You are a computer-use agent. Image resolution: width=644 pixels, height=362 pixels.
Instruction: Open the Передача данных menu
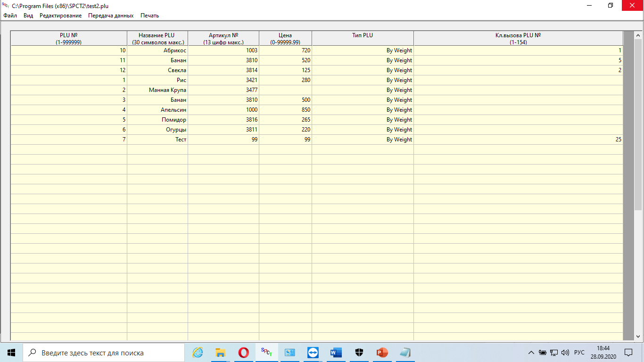coord(111,16)
